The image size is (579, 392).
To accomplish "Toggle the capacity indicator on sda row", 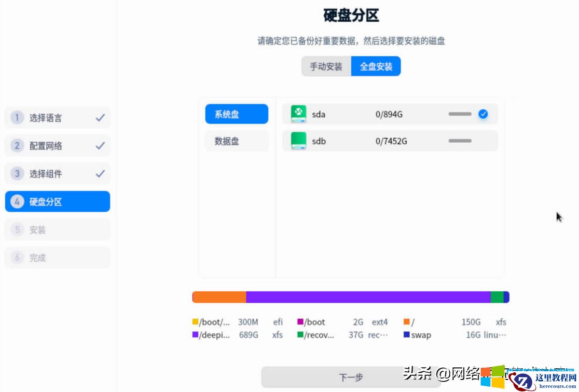I will pos(459,114).
